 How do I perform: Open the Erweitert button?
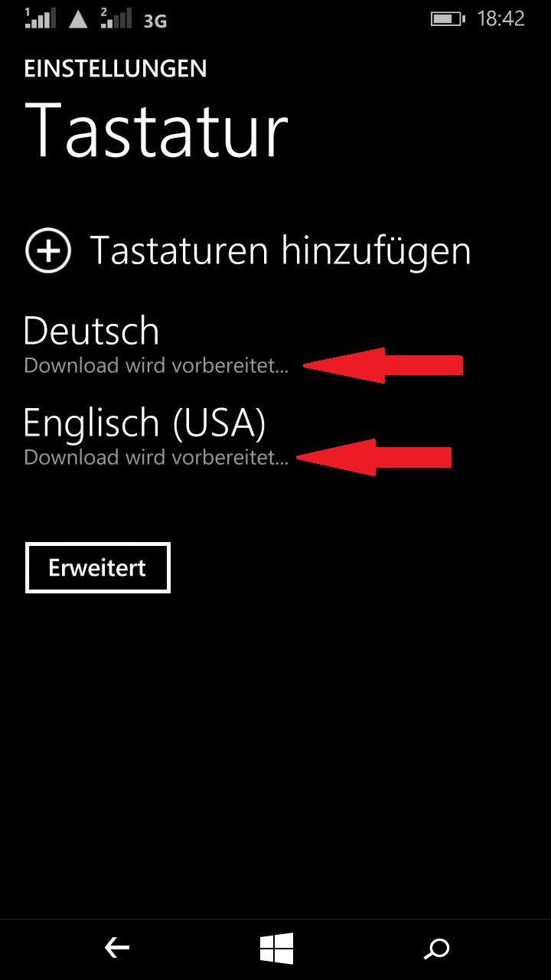point(97,568)
